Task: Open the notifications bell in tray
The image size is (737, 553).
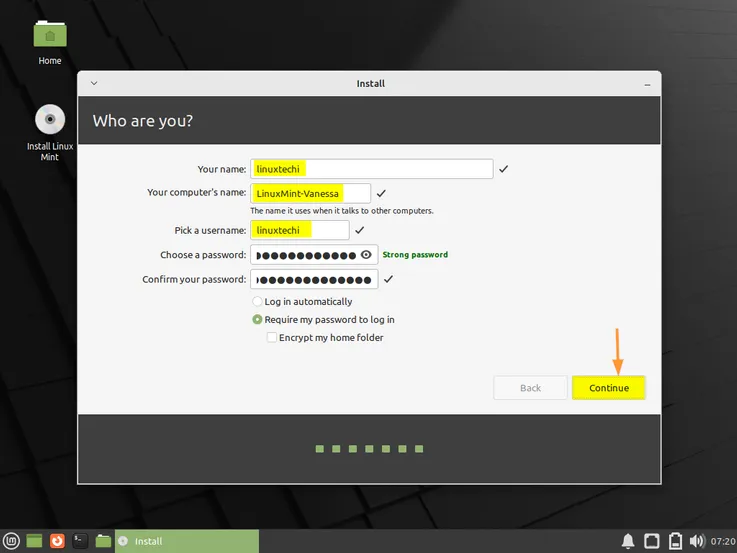Action: (x=628, y=541)
